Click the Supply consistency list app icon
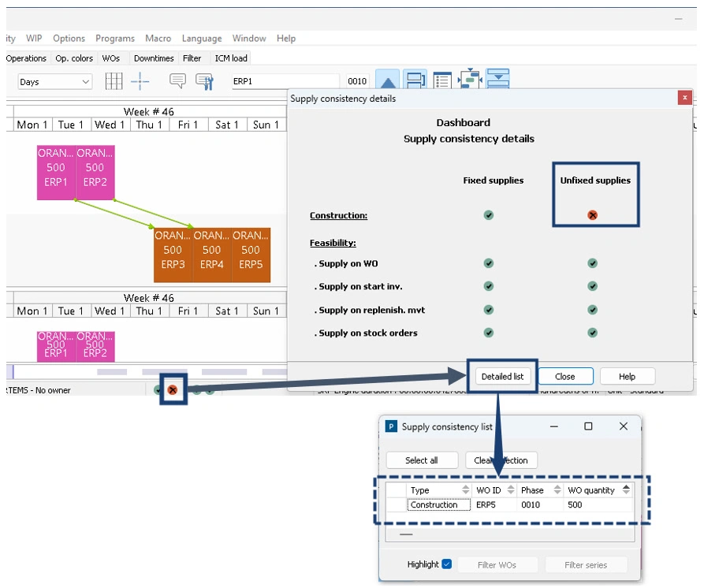 [x=392, y=426]
